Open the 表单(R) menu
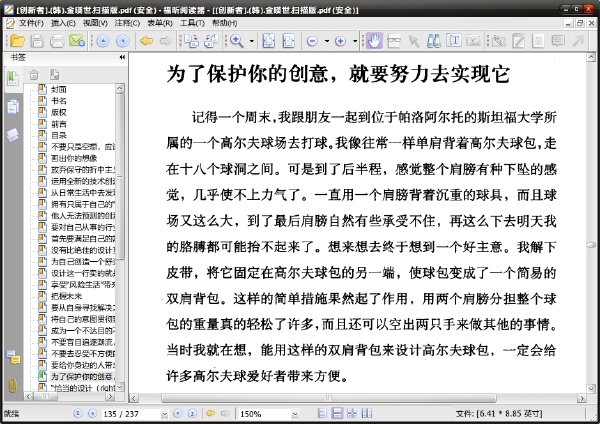600x424 pixels. tap(160, 23)
